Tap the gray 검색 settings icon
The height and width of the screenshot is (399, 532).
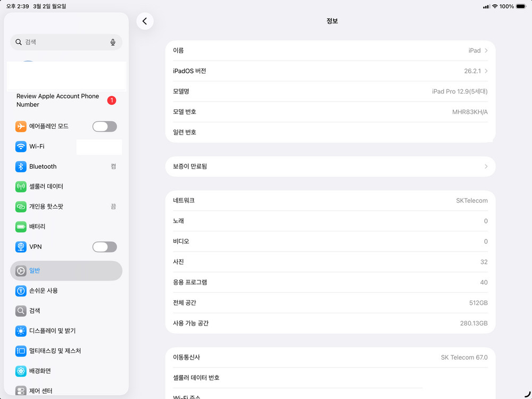pos(21,311)
